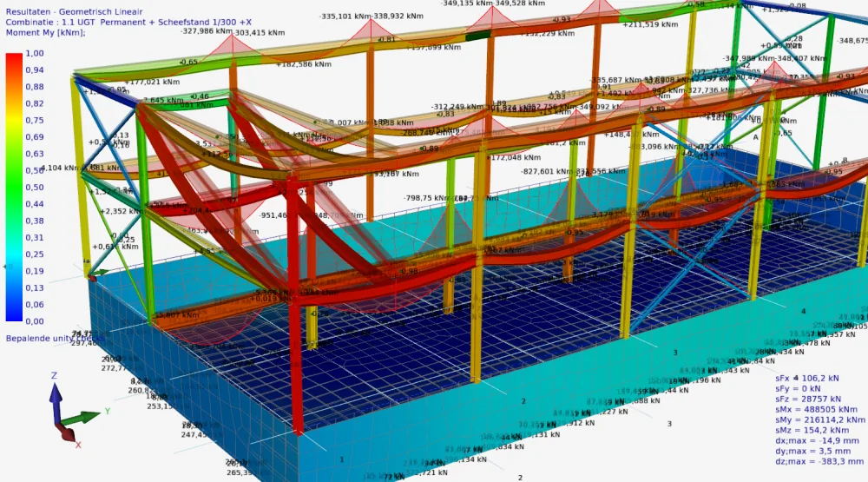Select legend value 0,63
Viewport: 868px width, 482px height.
click(x=35, y=154)
